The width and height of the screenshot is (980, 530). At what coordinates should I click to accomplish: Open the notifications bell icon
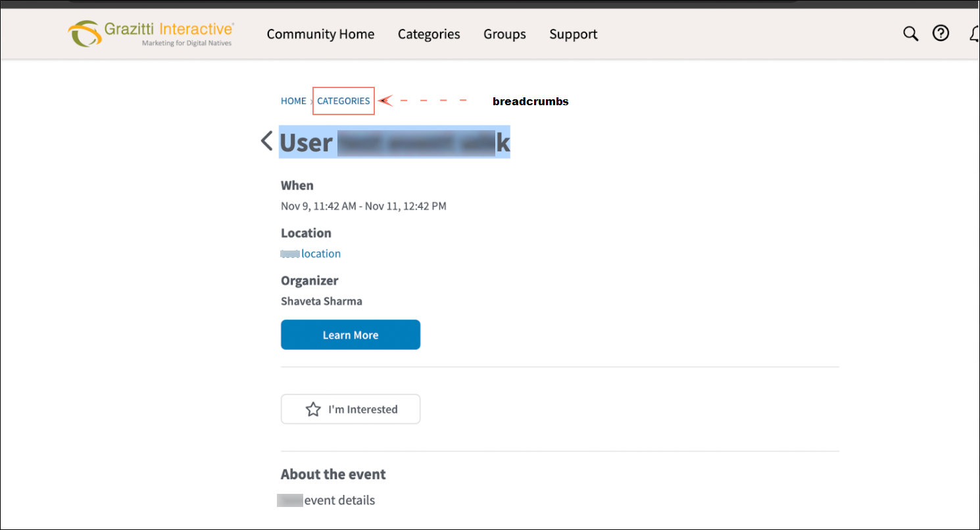point(974,34)
